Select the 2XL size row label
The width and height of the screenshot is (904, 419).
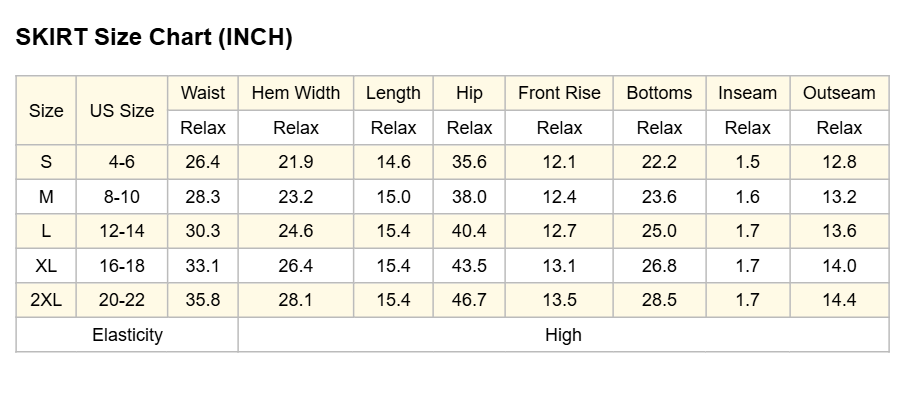coord(46,300)
